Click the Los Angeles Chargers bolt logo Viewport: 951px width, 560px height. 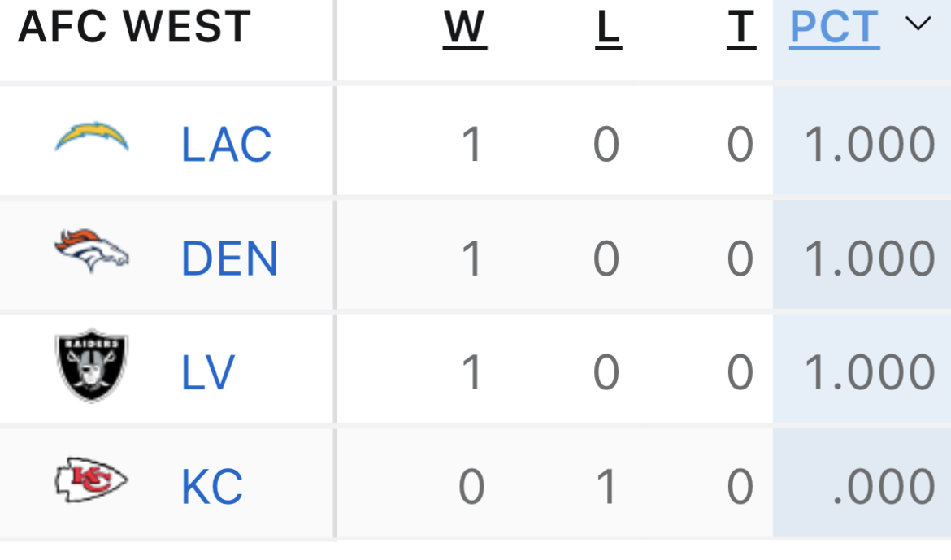point(92,137)
